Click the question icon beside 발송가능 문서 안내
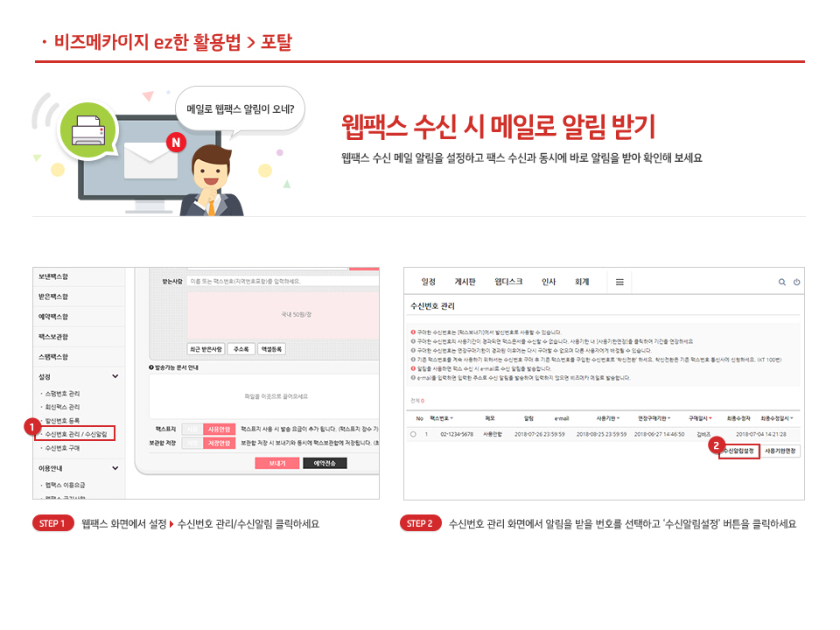The height and width of the screenshot is (630, 840). coord(151,367)
